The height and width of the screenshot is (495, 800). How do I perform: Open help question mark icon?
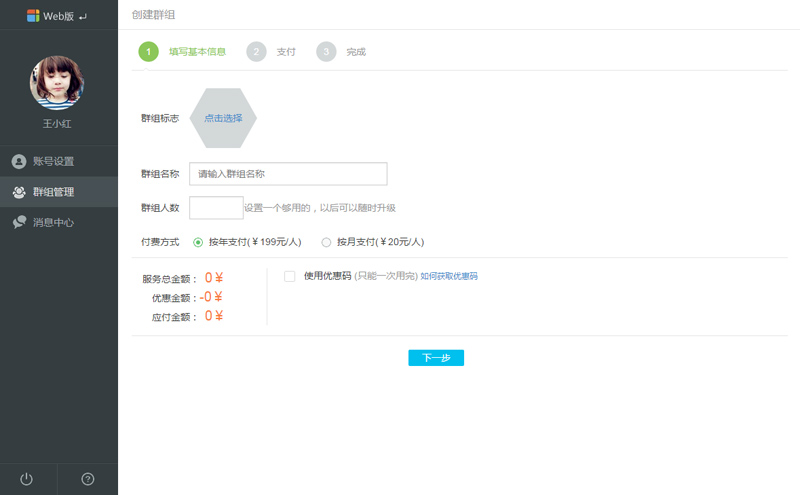(88, 479)
